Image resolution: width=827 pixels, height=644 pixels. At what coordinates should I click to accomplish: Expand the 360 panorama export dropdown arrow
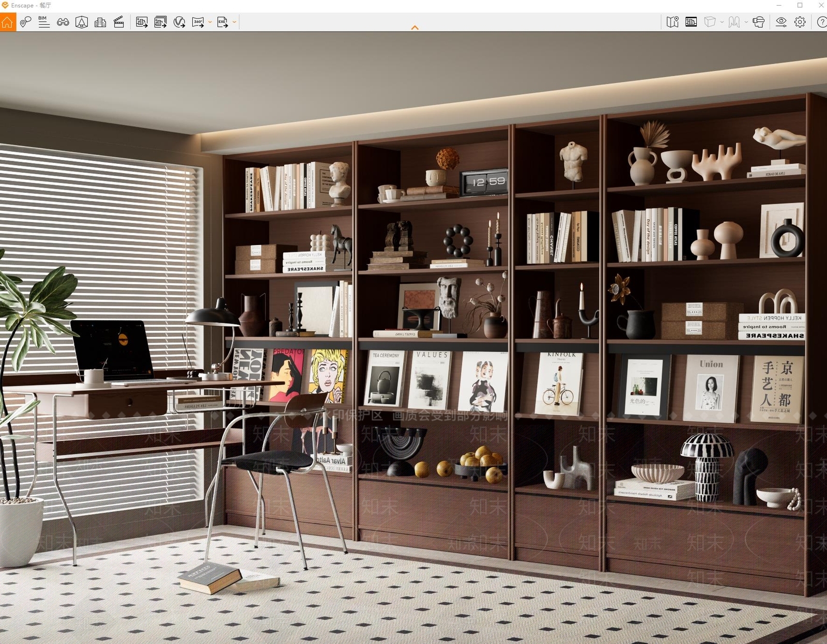coord(210,22)
